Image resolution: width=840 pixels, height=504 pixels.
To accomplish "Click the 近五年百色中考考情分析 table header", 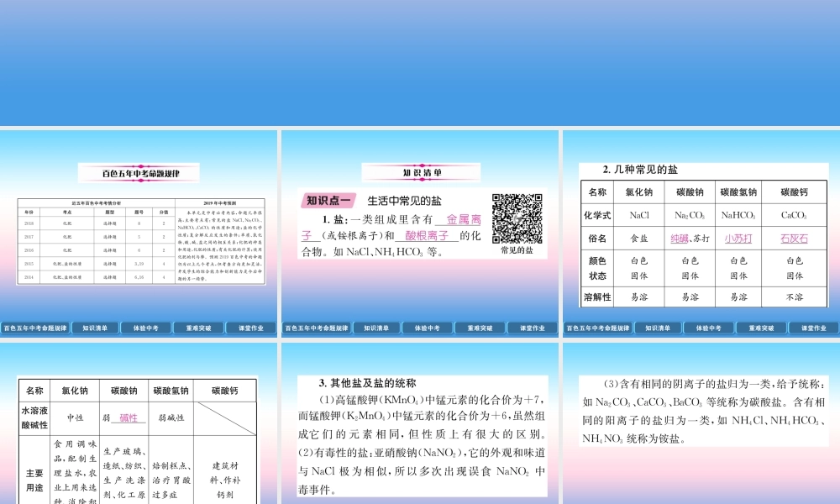I will [x=97, y=203].
